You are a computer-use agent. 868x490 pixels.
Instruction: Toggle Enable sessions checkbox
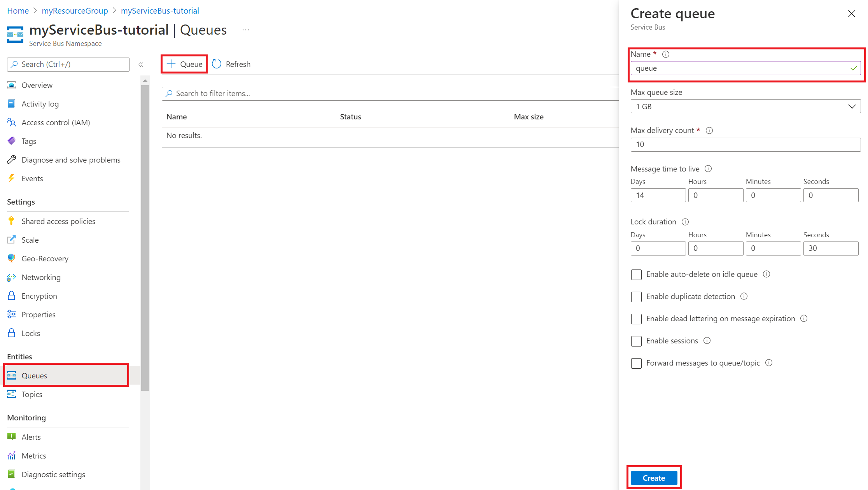point(635,340)
